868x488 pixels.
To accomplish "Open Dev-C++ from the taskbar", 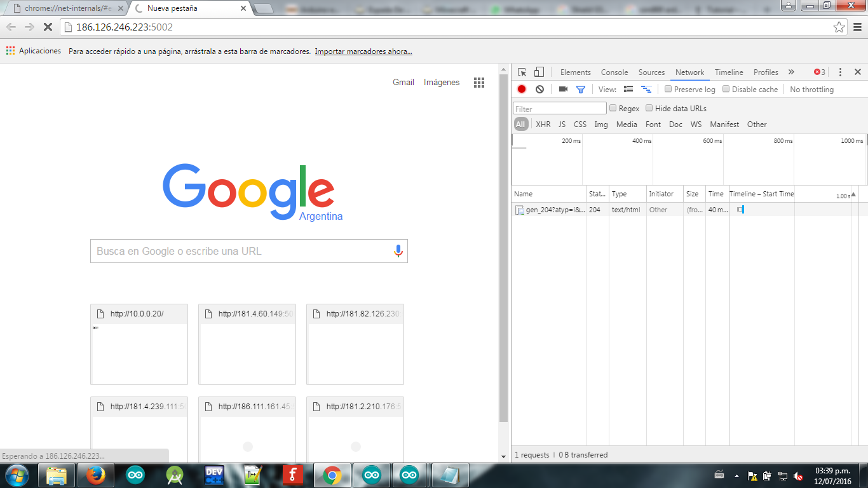I will pos(214,475).
